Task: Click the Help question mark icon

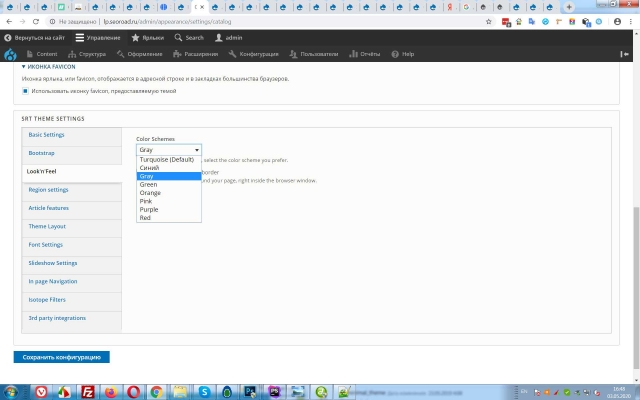Action: point(397,54)
